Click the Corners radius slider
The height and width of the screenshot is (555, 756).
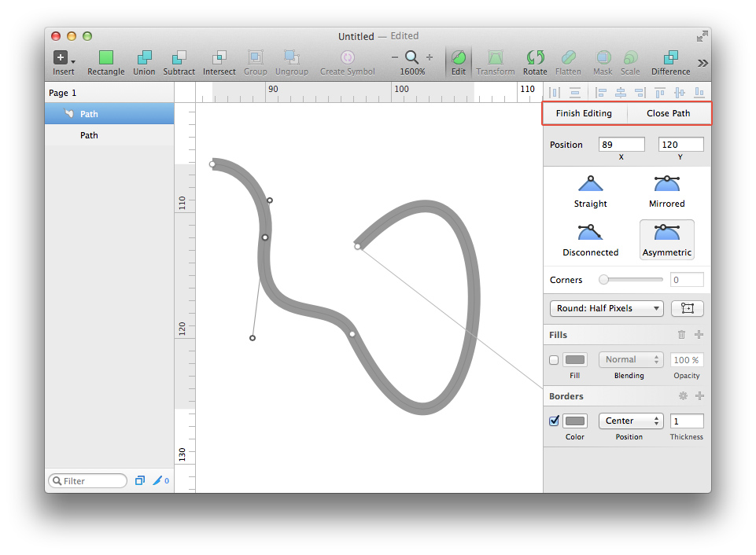pyautogui.click(x=632, y=280)
